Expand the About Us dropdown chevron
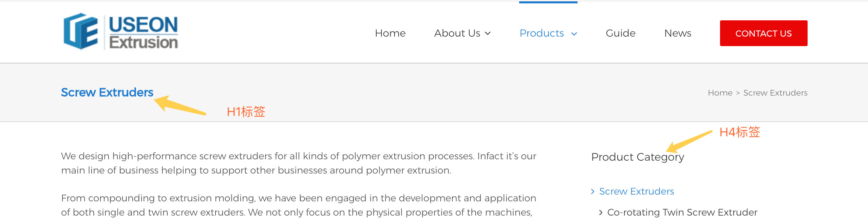 [488, 33]
